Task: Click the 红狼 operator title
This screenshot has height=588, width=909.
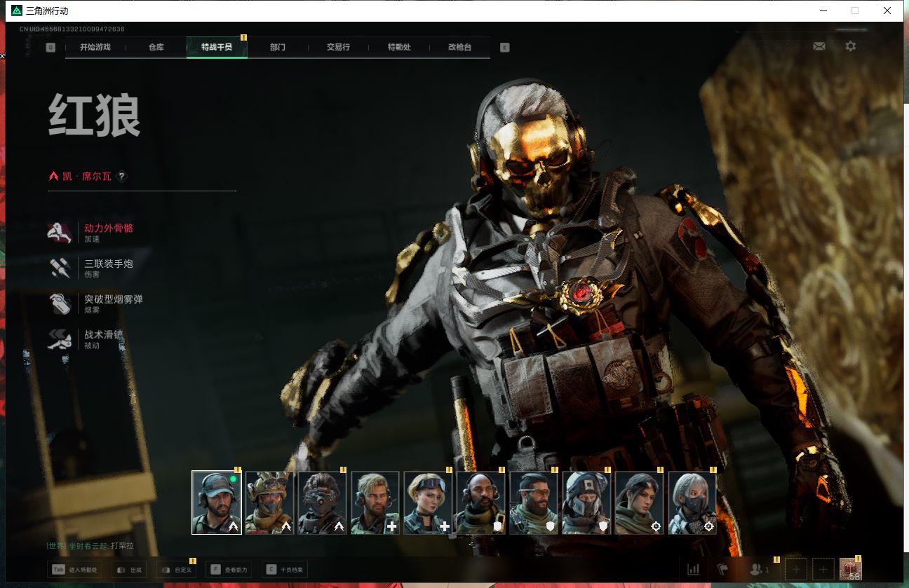Action: 95,116
